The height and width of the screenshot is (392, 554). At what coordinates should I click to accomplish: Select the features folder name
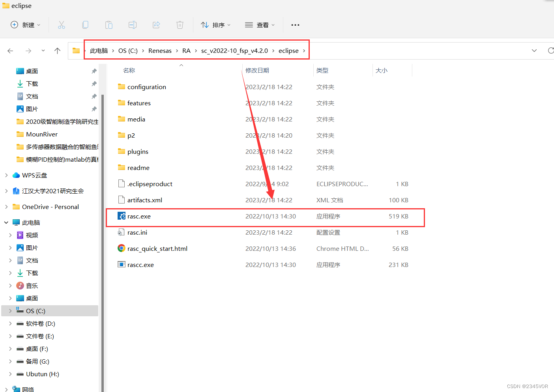coord(139,103)
